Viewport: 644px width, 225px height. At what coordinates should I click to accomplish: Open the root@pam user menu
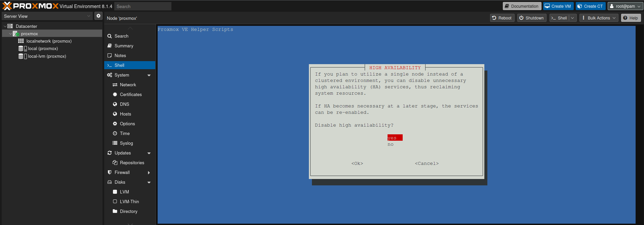pyautogui.click(x=625, y=6)
